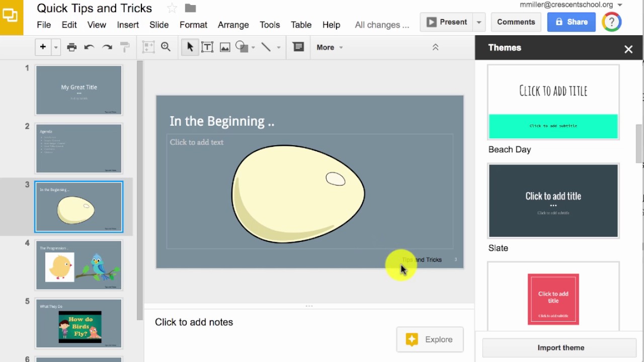Open the Shape tool dropdown arrow
This screenshot has height=362, width=644.
click(x=253, y=48)
